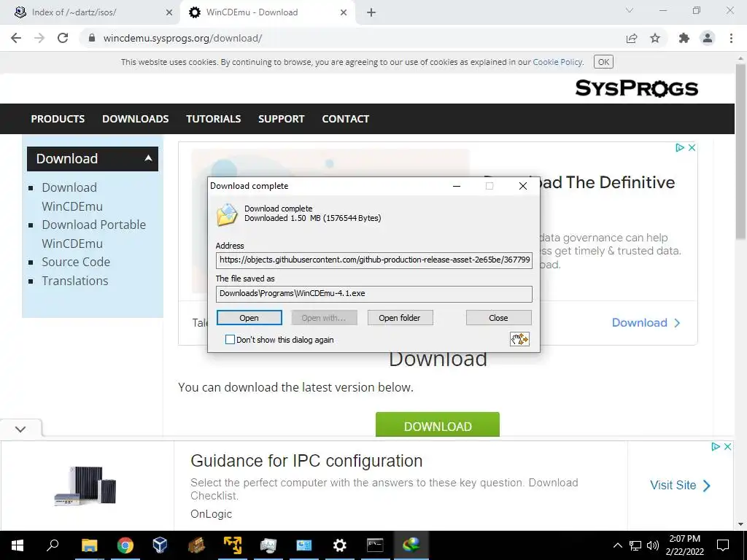Close the Index of /~dartz/isos/ tab
Screen dimensions: 747x560
(x=169, y=12)
